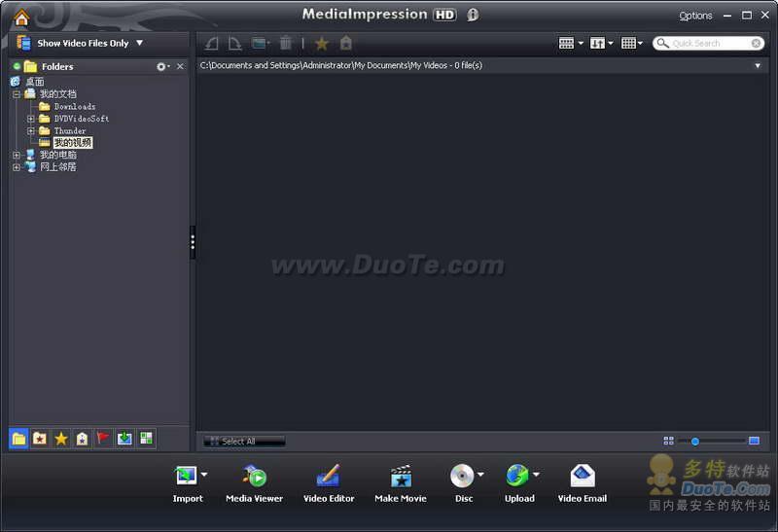
Task: Go to the Home start page icon
Action: (x=21, y=18)
